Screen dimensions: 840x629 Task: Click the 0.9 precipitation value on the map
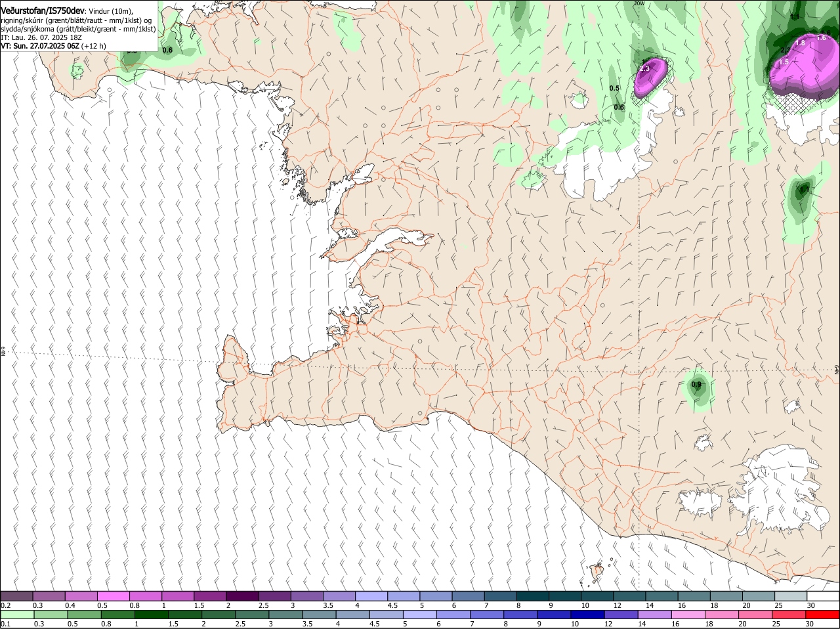pos(696,385)
